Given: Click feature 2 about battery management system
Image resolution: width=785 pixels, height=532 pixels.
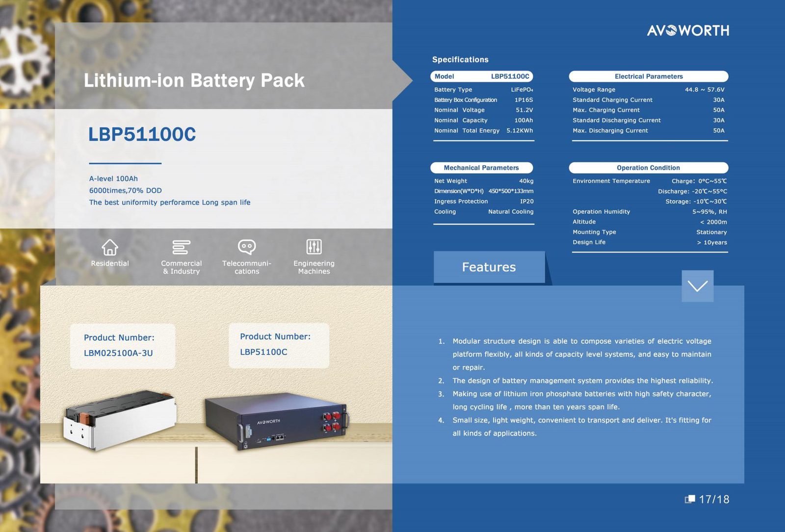Looking at the screenshot, I should click(x=576, y=381).
